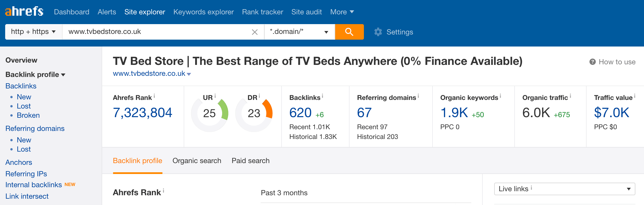The width and height of the screenshot is (644, 205).
Task: Click the PPC $0 traffic value text
Action: coord(606,127)
